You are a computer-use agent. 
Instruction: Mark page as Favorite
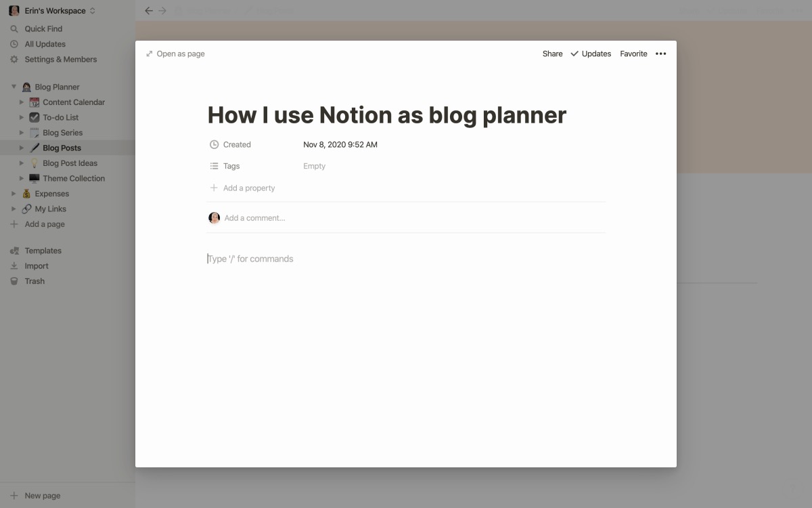pos(633,54)
